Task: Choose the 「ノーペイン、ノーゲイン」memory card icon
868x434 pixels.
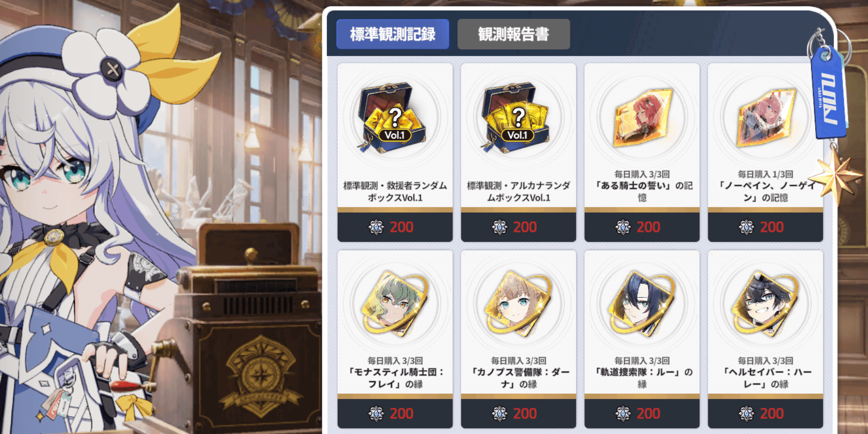Action: coord(766,117)
